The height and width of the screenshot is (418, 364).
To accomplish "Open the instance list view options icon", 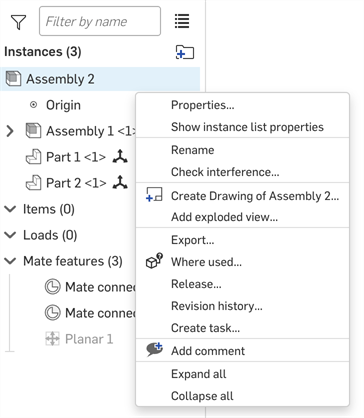I will (182, 21).
